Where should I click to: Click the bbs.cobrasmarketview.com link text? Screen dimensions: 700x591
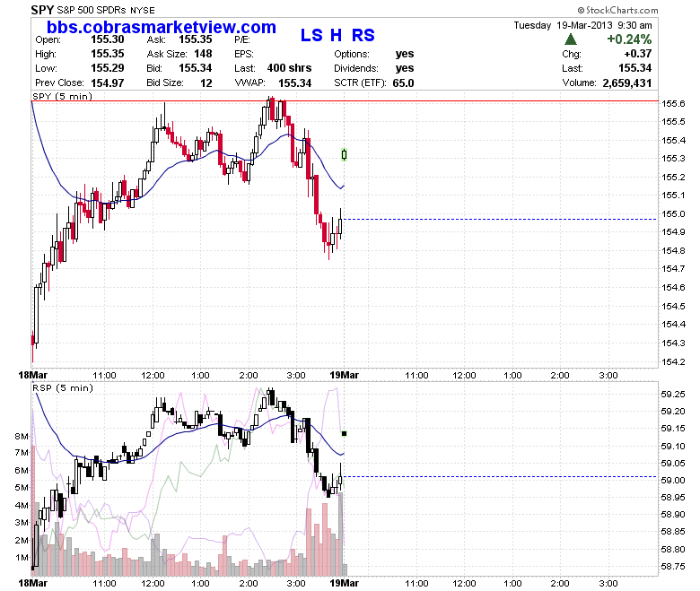click(162, 27)
